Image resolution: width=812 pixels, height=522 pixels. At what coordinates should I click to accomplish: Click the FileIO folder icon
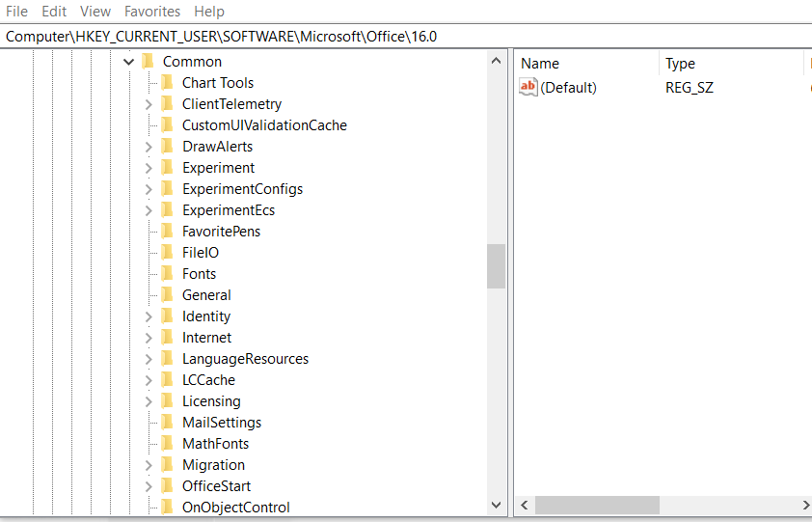(167, 253)
